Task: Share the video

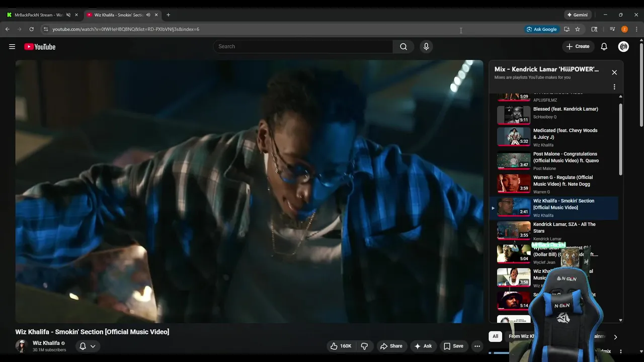Action: pyautogui.click(x=391, y=346)
